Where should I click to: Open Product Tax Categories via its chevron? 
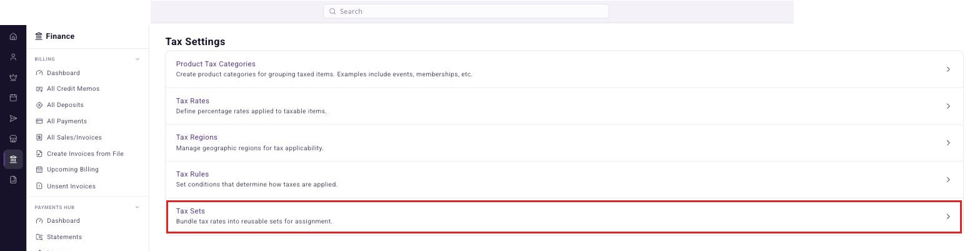(x=948, y=69)
